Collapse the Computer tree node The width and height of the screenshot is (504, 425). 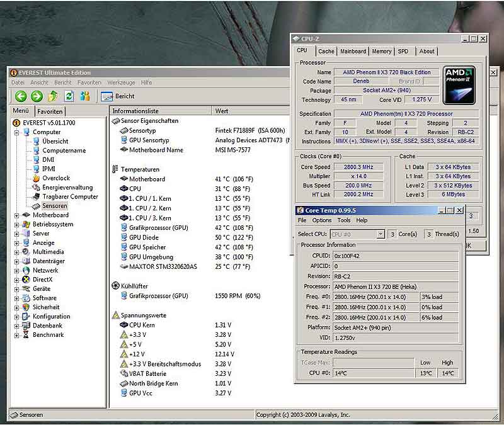[16, 132]
